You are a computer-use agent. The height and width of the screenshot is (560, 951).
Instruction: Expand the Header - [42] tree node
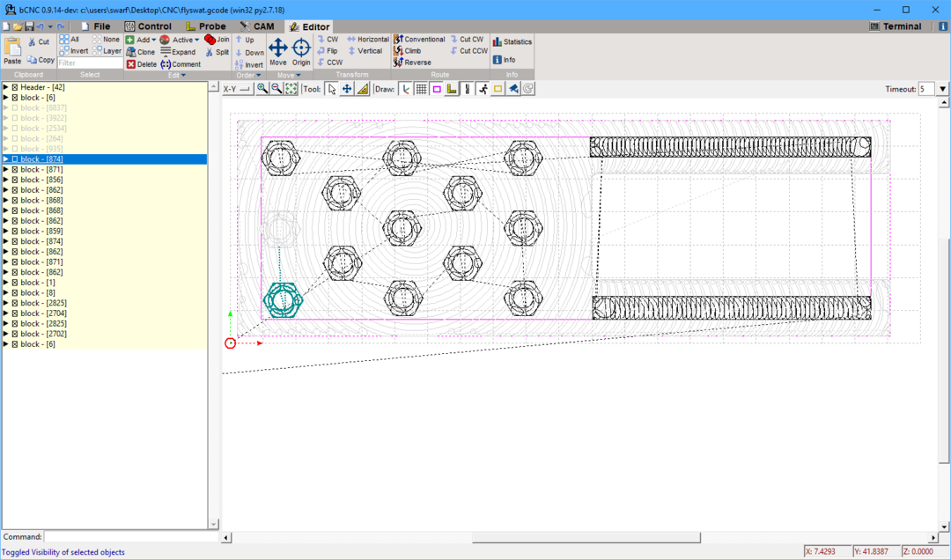(x=5, y=87)
